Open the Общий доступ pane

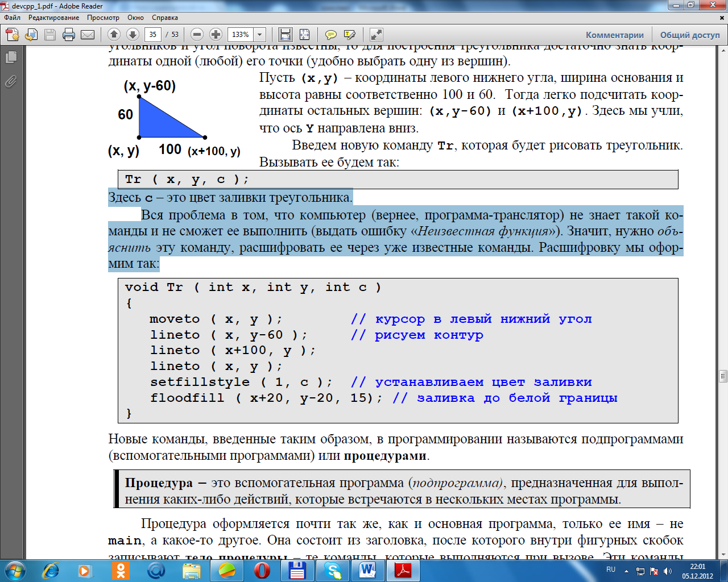point(689,35)
